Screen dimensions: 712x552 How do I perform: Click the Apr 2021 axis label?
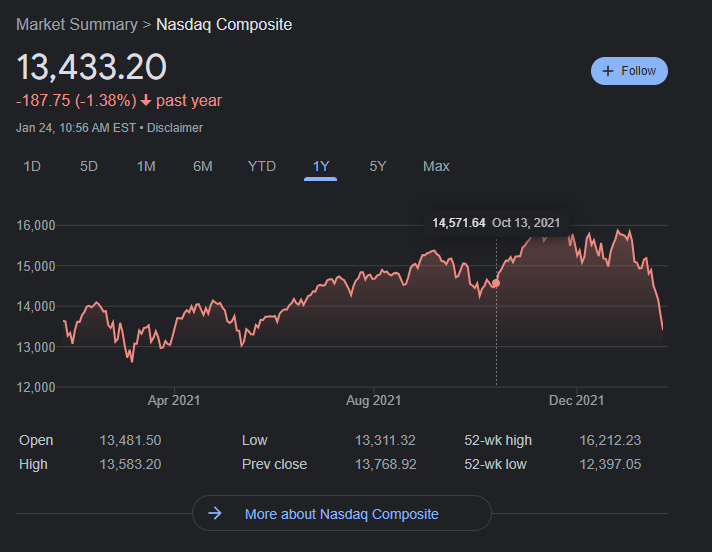tap(174, 400)
